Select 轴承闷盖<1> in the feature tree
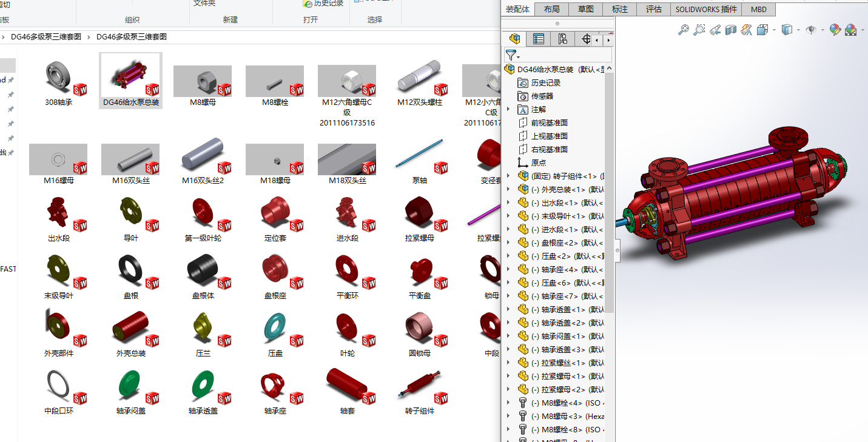This screenshot has height=442, width=868. 560,337
